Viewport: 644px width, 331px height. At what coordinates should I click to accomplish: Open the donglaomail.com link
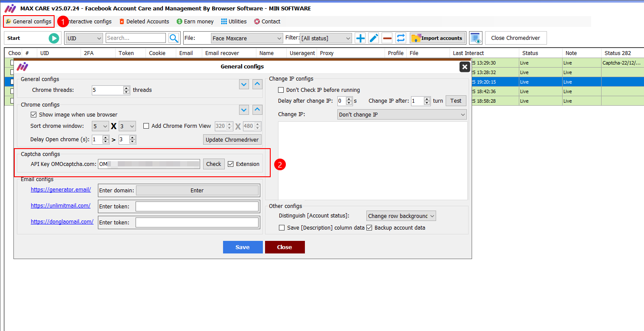click(62, 222)
